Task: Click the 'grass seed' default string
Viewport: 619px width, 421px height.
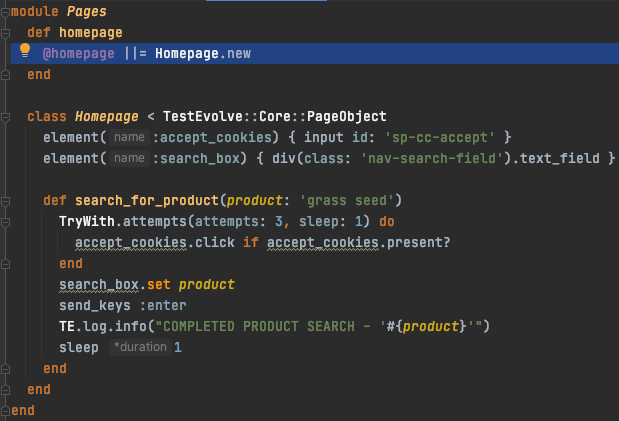Action: coord(347,201)
